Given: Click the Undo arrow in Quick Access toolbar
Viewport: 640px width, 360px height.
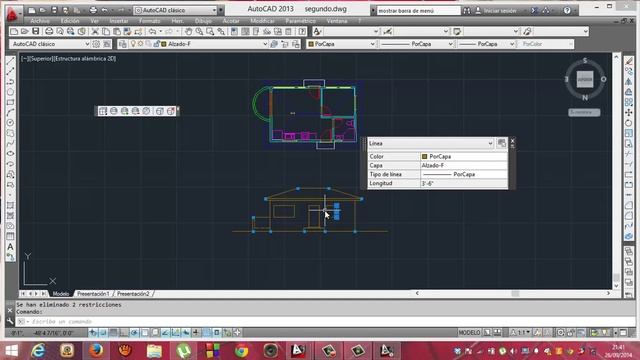Looking at the screenshot, I should tap(105, 10).
